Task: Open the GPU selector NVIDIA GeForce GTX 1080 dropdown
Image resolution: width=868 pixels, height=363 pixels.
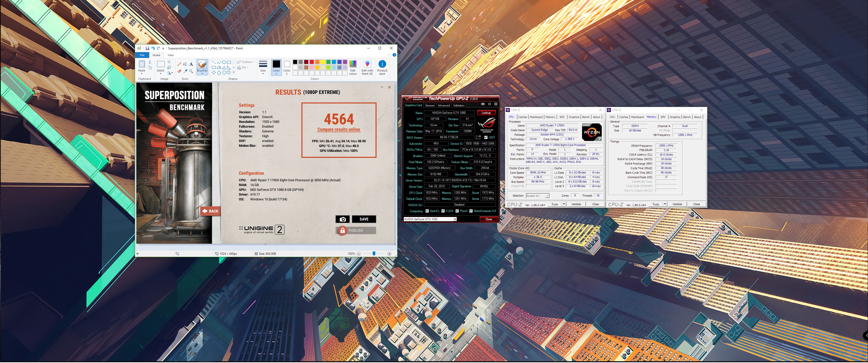Action: pyautogui.click(x=455, y=219)
